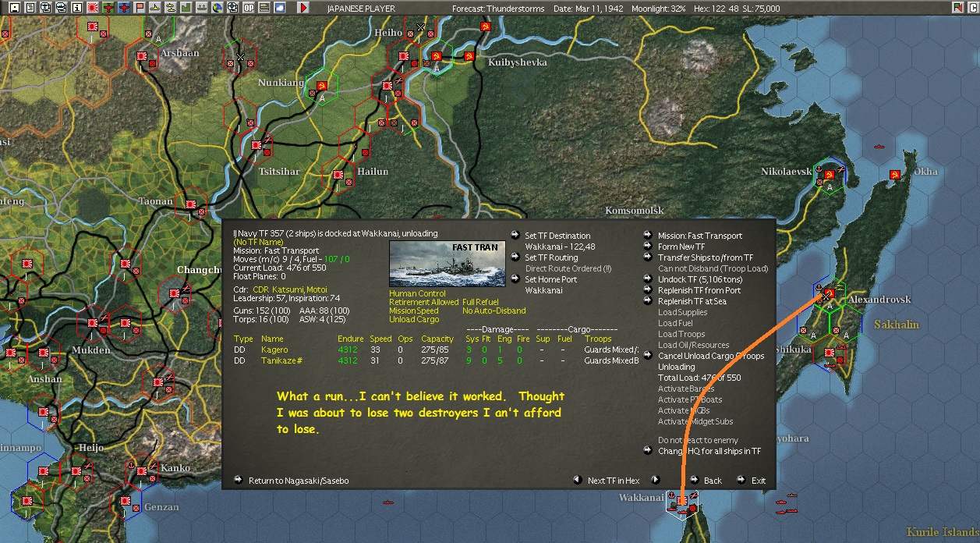Screen dimensions: 980x543
Task: Click the arrow beside Set TF Routing
Action: coord(515,257)
